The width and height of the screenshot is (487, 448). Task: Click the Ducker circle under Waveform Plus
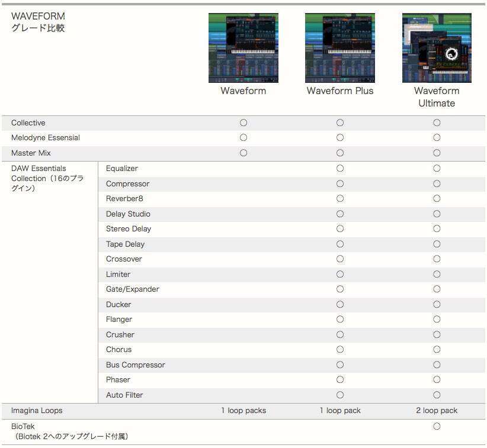pos(340,304)
